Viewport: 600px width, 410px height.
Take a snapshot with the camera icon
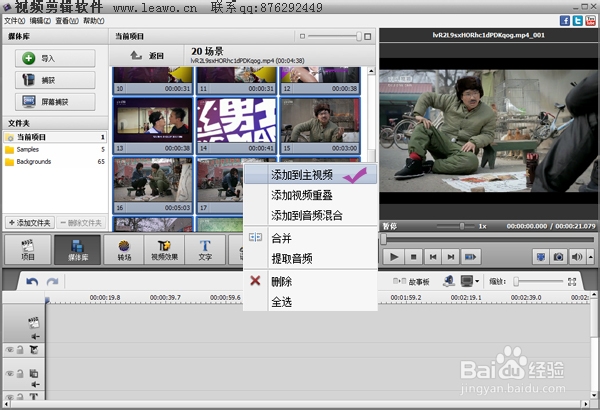coord(558,257)
